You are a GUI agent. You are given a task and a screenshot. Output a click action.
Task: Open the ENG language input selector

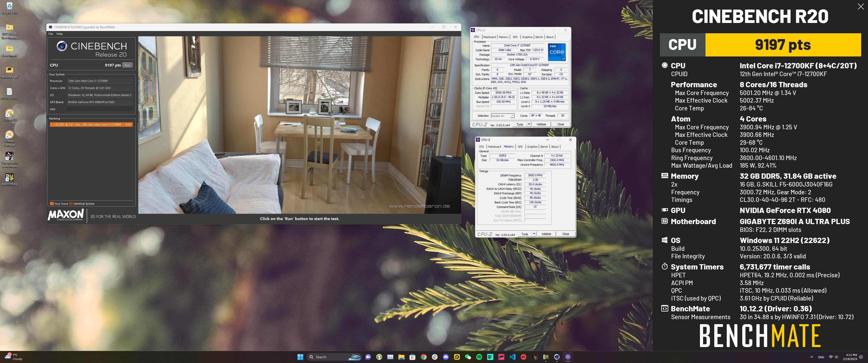[x=822, y=357]
